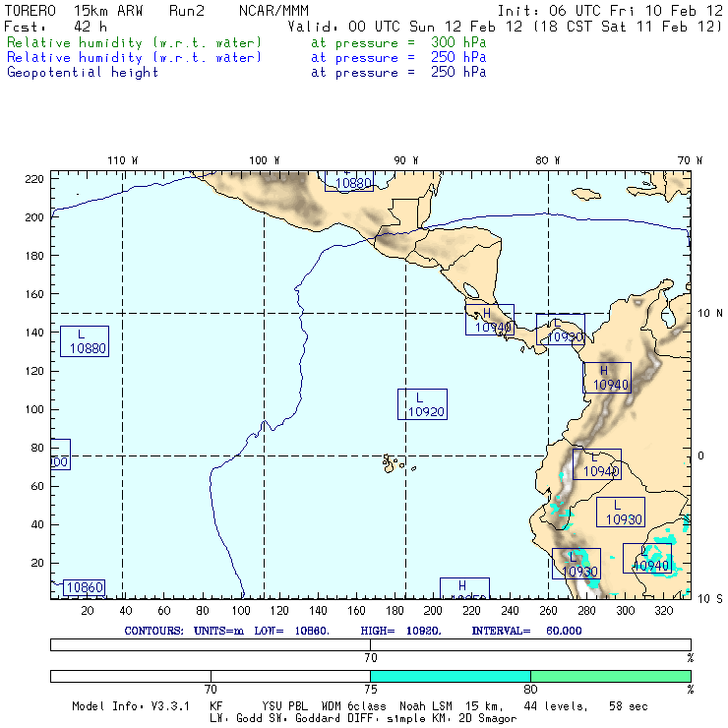The image size is (728, 728).
Task: Click the green above-80% color bar segment
Action: click(x=611, y=676)
